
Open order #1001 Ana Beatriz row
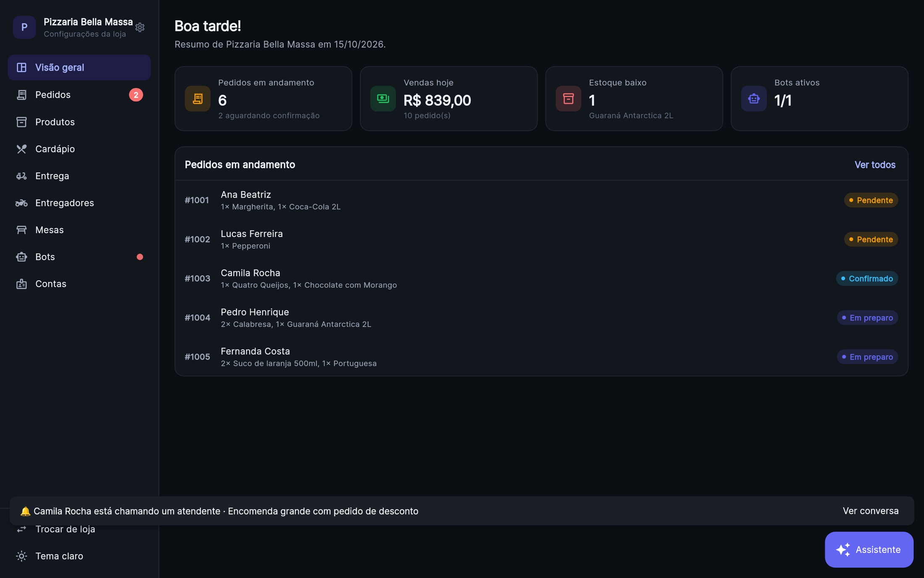pos(541,200)
